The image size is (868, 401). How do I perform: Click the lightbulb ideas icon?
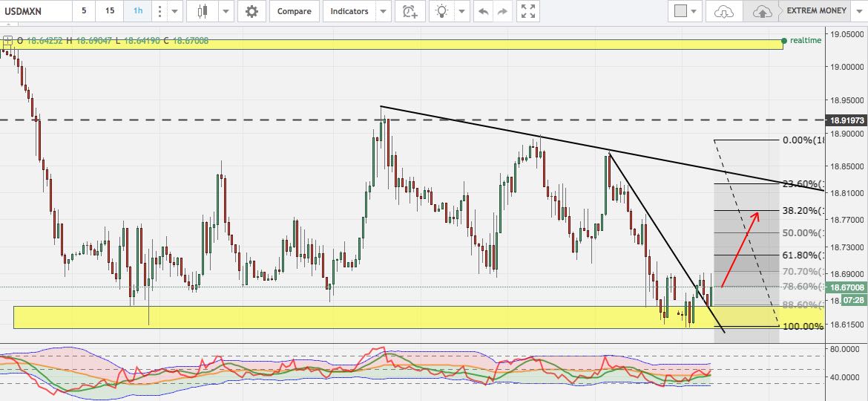(x=442, y=11)
